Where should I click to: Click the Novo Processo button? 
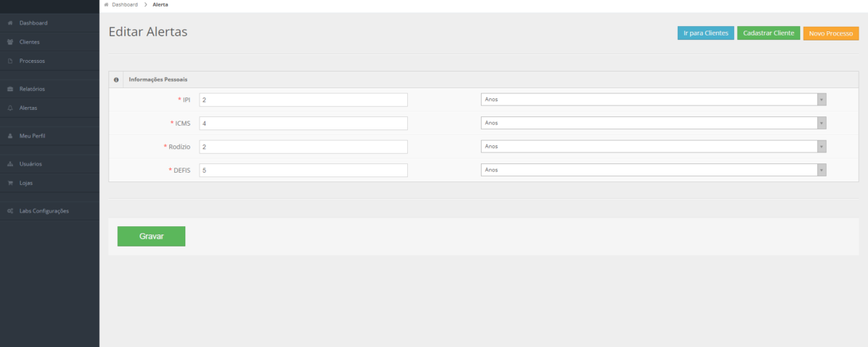click(x=831, y=33)
